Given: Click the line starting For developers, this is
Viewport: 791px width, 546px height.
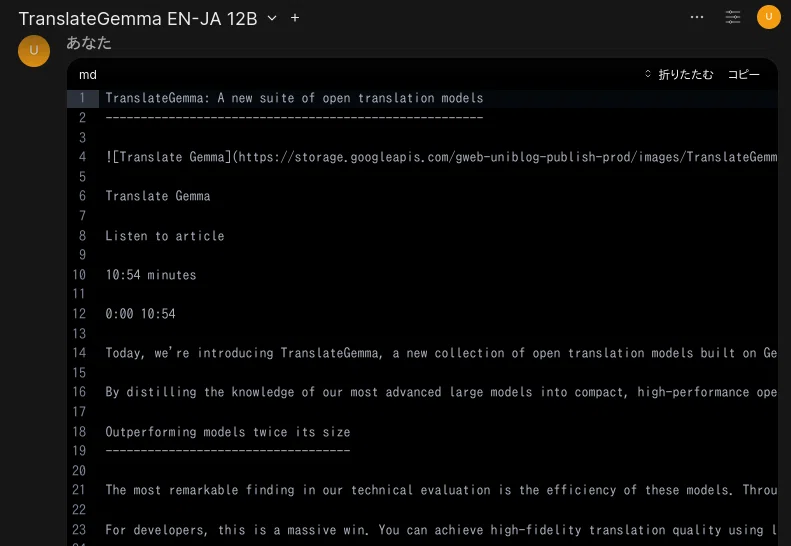Looking at the screenshot, I should click(x=441, y=529).
